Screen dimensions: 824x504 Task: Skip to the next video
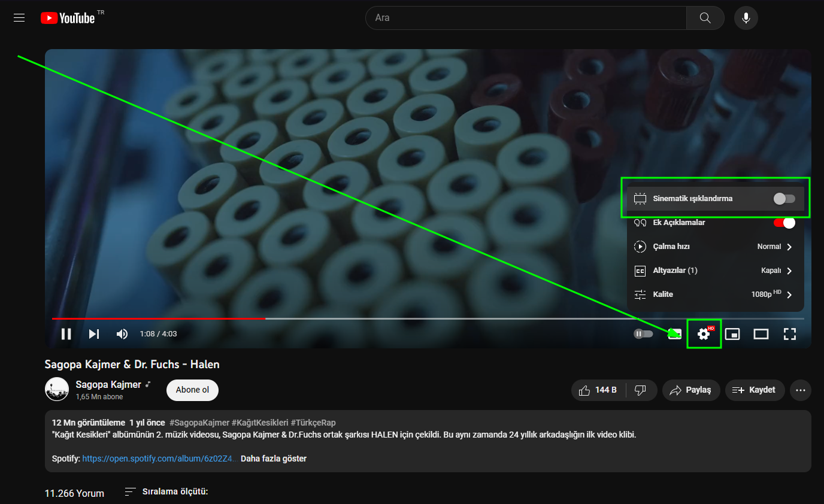pyautogui.click(x=94, y=334)
